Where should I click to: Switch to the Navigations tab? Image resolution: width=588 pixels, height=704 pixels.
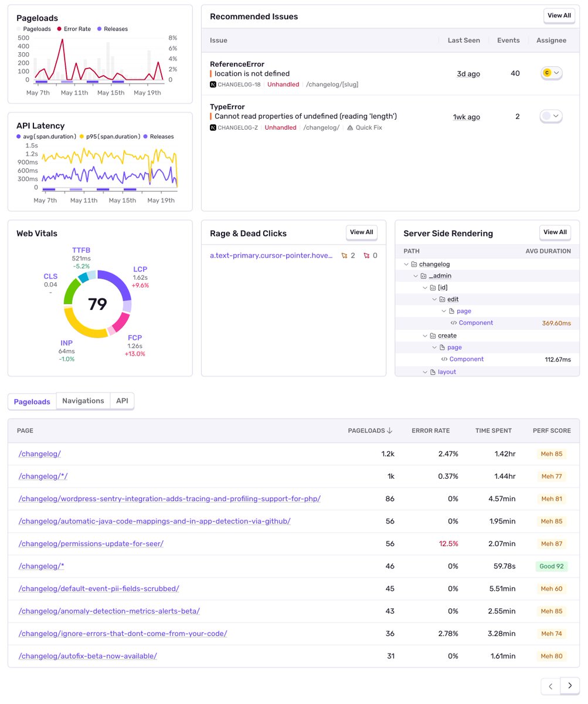83,401
